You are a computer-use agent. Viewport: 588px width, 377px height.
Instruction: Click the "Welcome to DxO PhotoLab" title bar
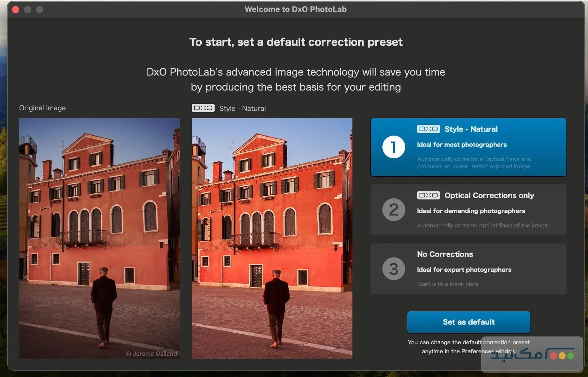[296, 9]
